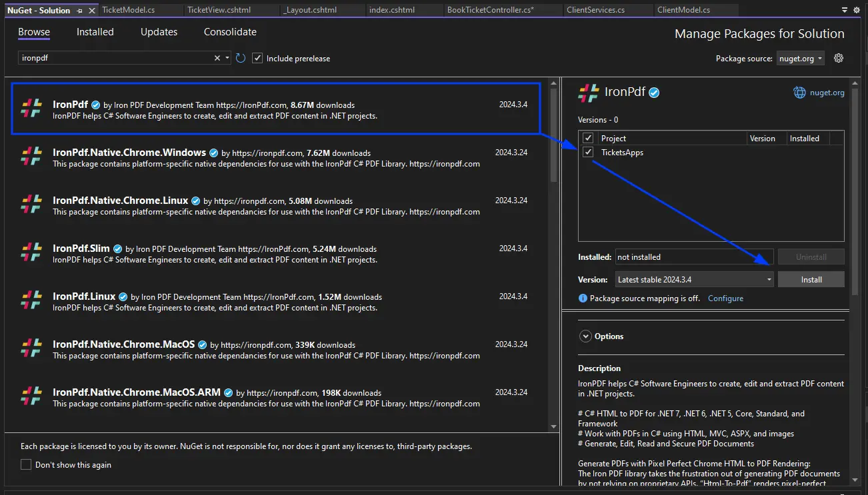Click the package list scroll up arrow

tap(553, 84)
